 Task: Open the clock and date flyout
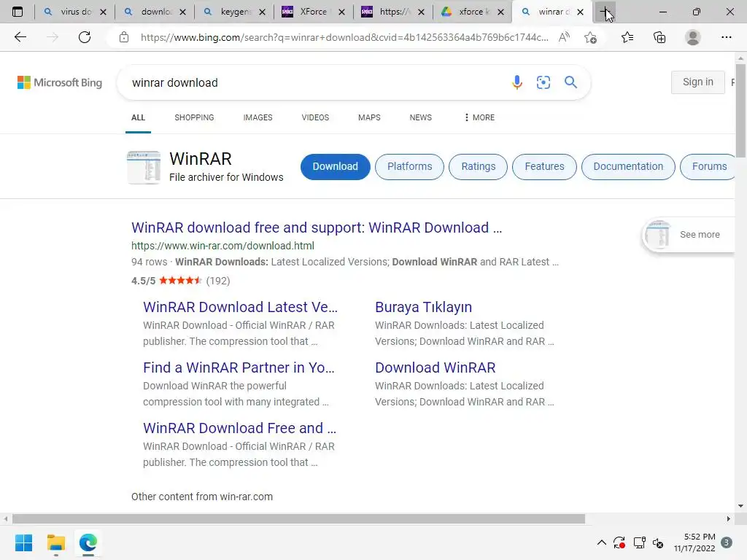pyautogui.click(x=694, y=542)
